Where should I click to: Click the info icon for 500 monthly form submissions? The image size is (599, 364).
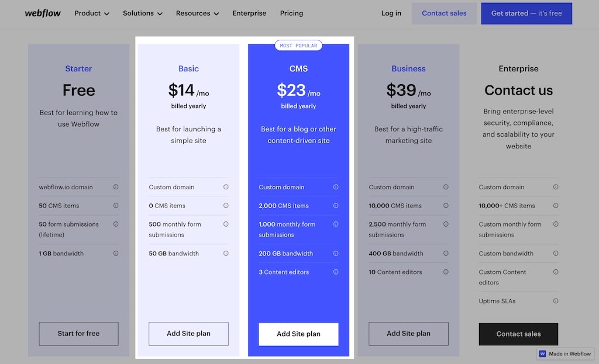point(226,224)
